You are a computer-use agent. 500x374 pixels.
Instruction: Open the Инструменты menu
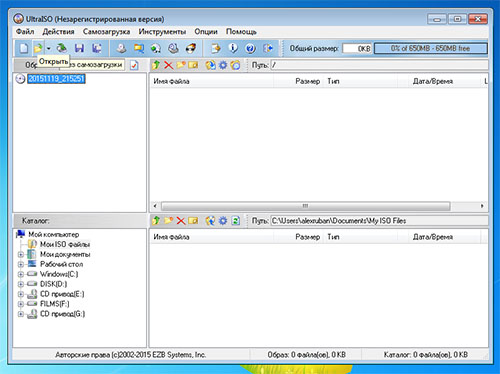coord(162,32)
